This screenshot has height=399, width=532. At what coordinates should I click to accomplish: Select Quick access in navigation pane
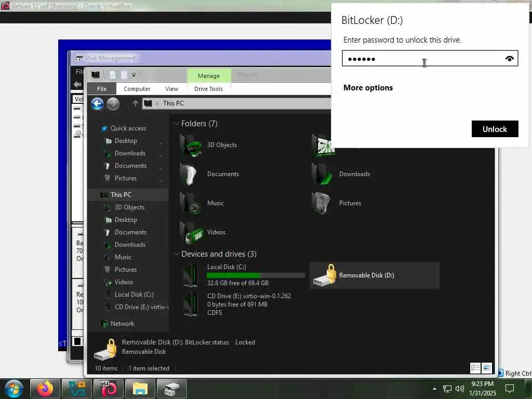point(128,128)
